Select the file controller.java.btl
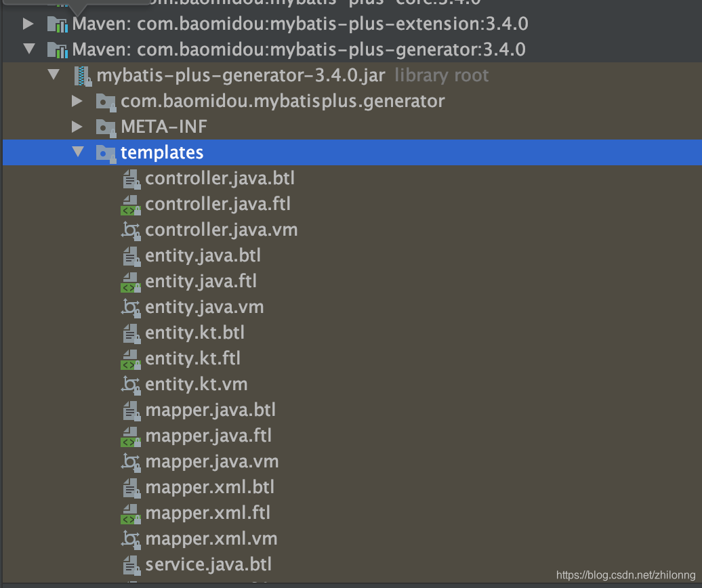This screenshot has width=702, height=588. pyautogui.click(x=220, y=178)
